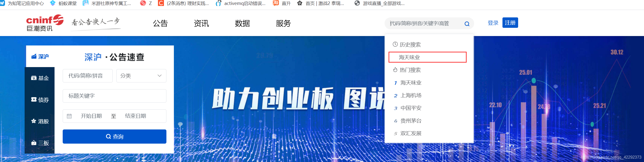Click the 三板 icon in sidebar
This screenshot has width=644, height=162.
pyautogui.click(x=34, y=143)
